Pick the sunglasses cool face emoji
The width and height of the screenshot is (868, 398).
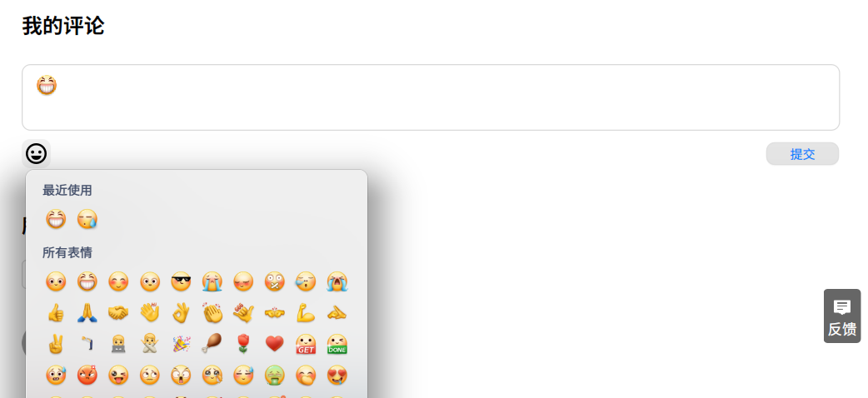pyautogui.click(x=181, y=281)
